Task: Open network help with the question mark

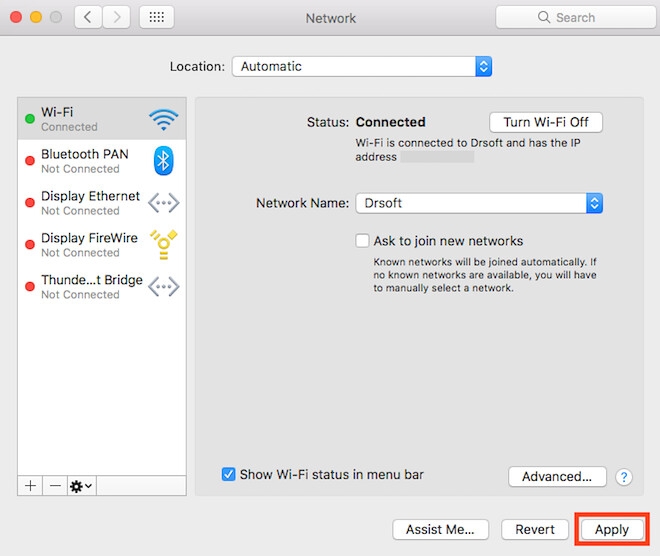Action: click(x=624, y=477)
